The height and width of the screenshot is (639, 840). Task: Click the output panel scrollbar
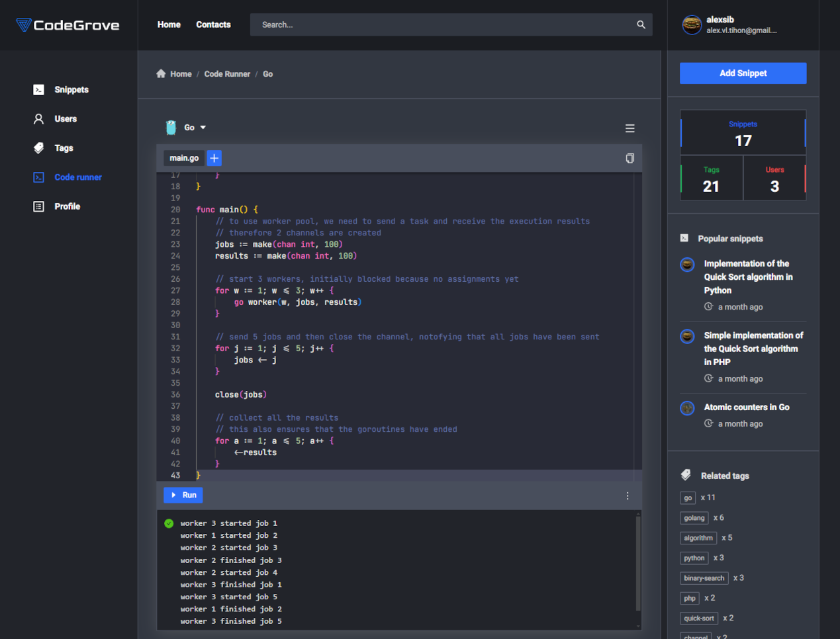(x=638, y=563)
